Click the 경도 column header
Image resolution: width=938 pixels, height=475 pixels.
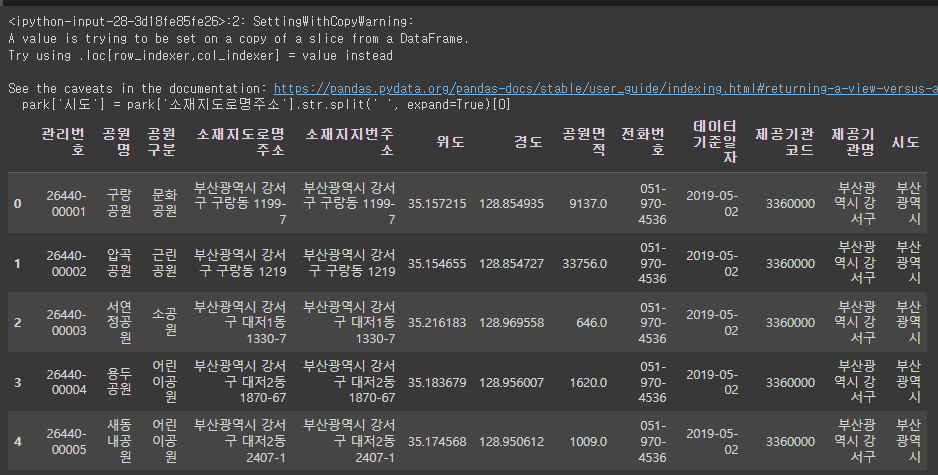coord(528,142)
